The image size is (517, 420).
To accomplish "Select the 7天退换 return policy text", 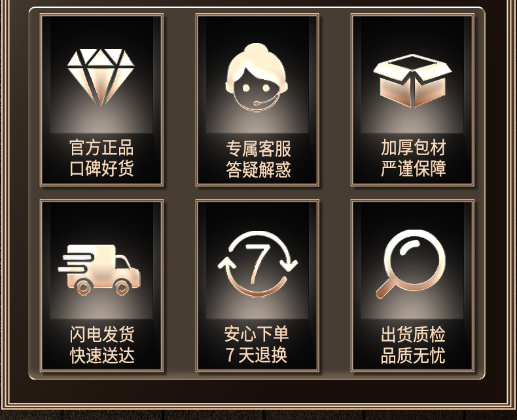I will pos(257,355).
